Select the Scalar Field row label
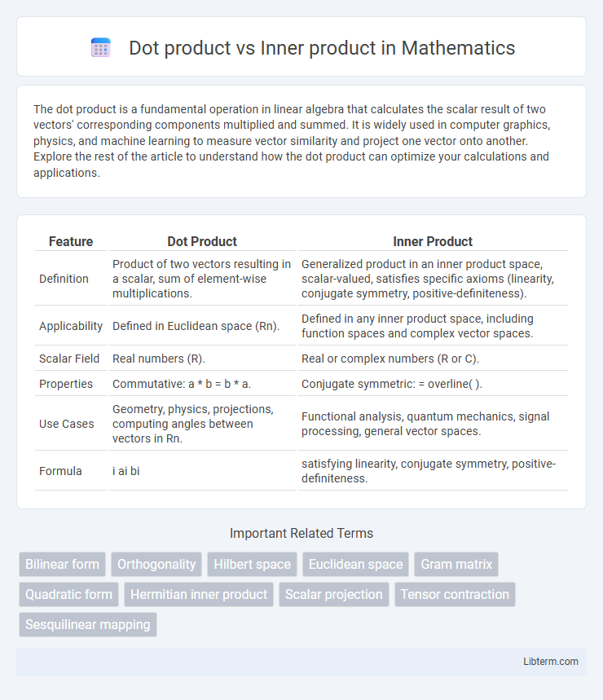 pyautogui.click(x=69, y=359)
